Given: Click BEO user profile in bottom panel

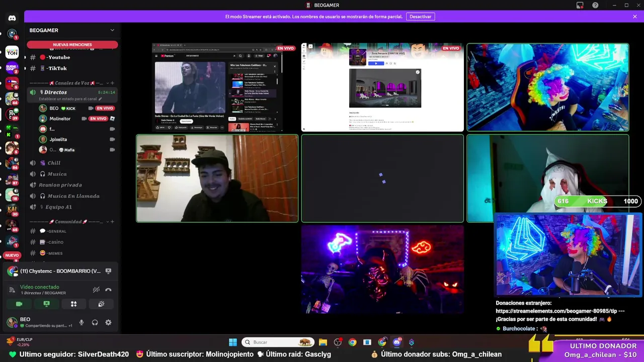Looking at the screenshot, I should [39, 322].
